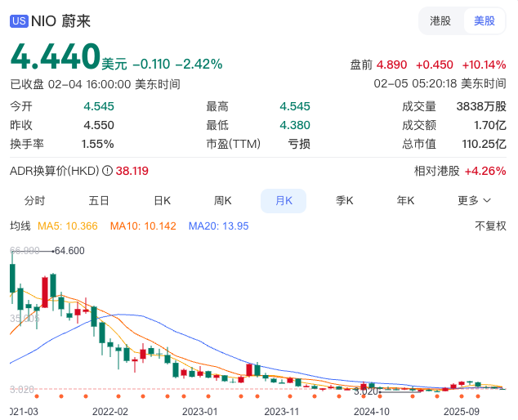
Task: Select 美股 US stock toggle
Action: tap(484, 20)
